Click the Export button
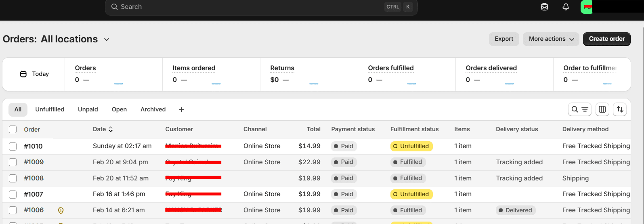Image resolution: width=644 pixels, height=224 pixels. (x=504, y=39)
